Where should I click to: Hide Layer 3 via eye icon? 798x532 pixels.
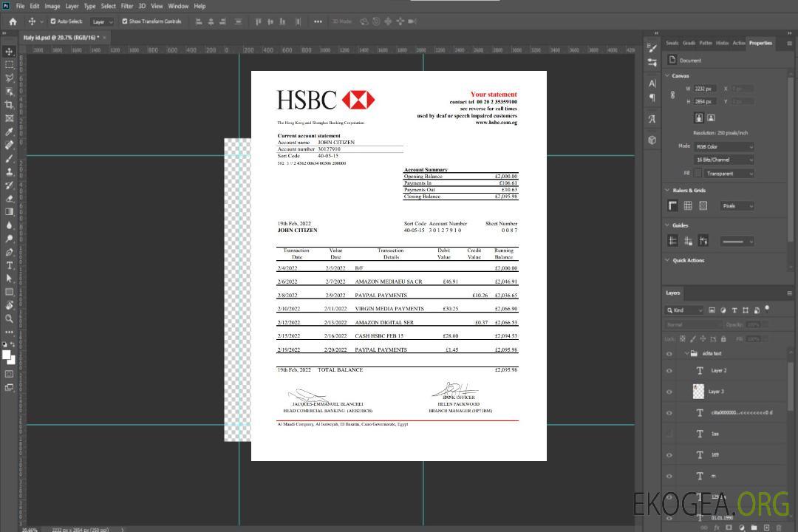point(669,392)
